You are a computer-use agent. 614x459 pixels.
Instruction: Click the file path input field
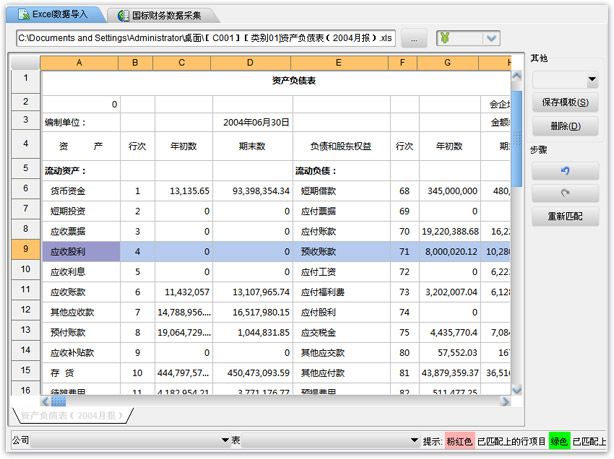(206, 38)
